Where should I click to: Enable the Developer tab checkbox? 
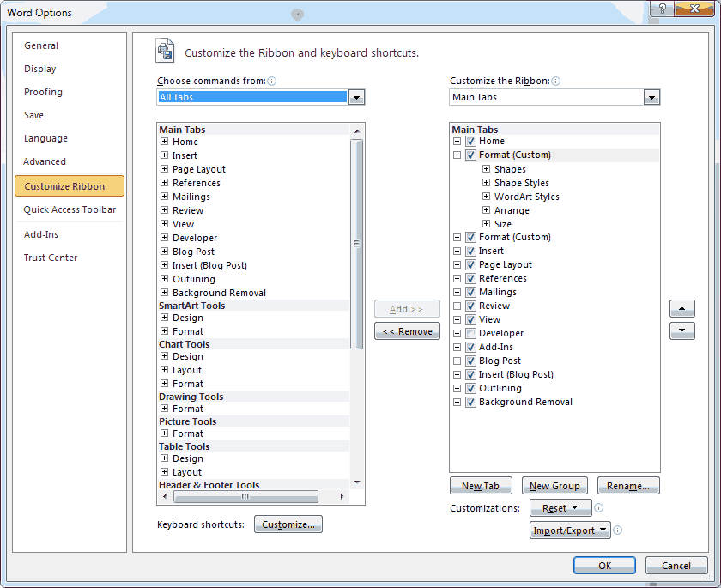click(470, 333)
